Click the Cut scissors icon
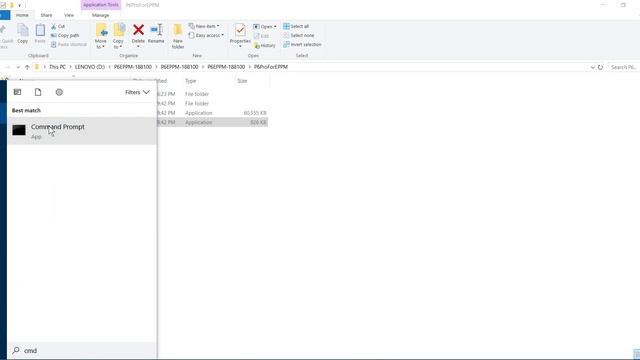The width and height of the screenshot is (640, 360). (x=53, y=26)
